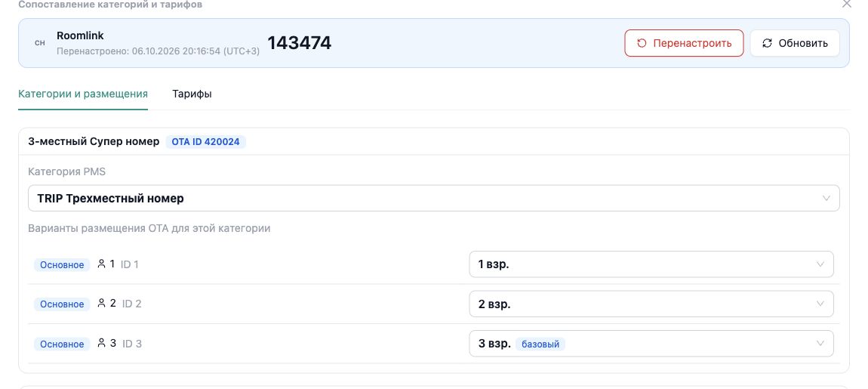The height and width of the screenshot is (389, 868).
Task: Click the circular arrow icon in Перенастроить
Action: [x=642, y=43]
